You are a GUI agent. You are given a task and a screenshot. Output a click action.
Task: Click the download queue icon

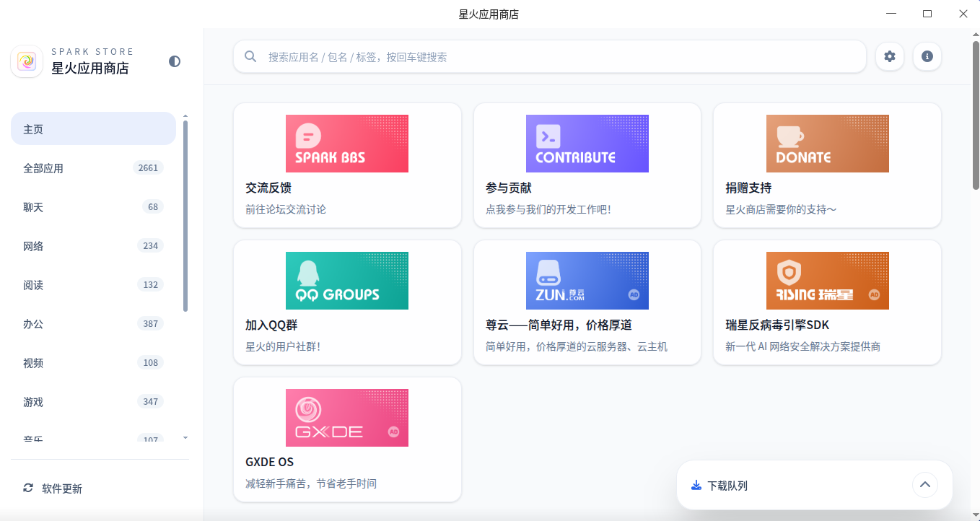[x=696, y=486]
